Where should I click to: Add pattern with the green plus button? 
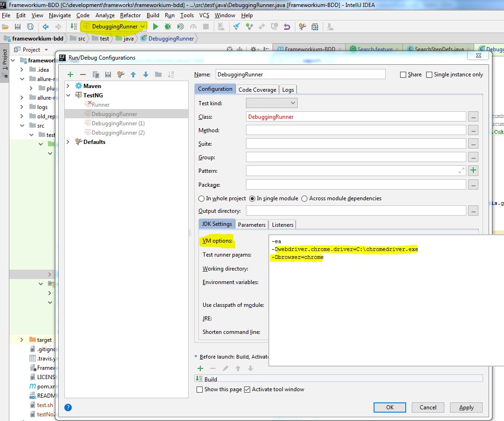(x=473, y=170)
